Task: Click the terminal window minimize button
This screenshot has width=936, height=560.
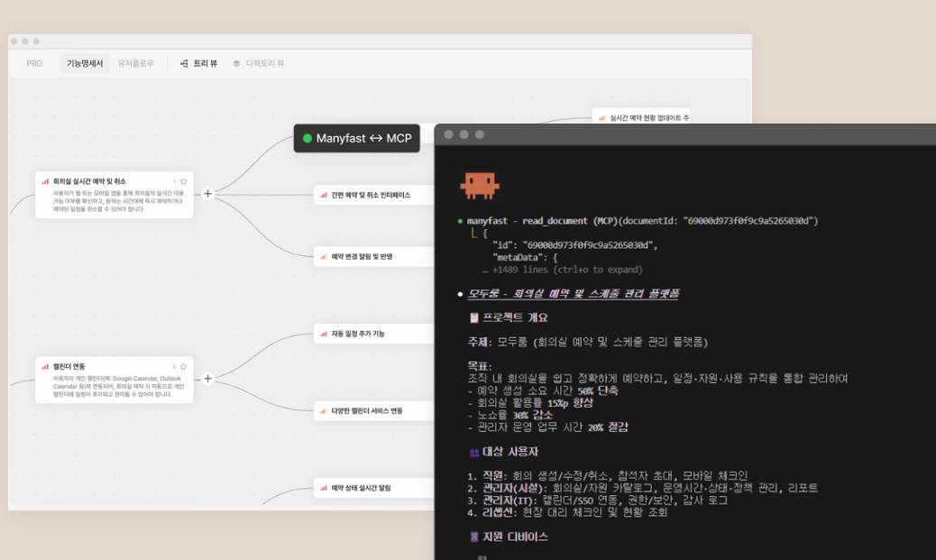Action: click(463, 135)
